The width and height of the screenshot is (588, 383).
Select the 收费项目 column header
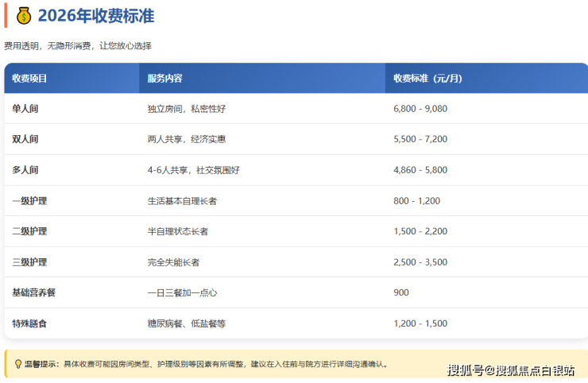pyautogui.click(x=29, y=78)
